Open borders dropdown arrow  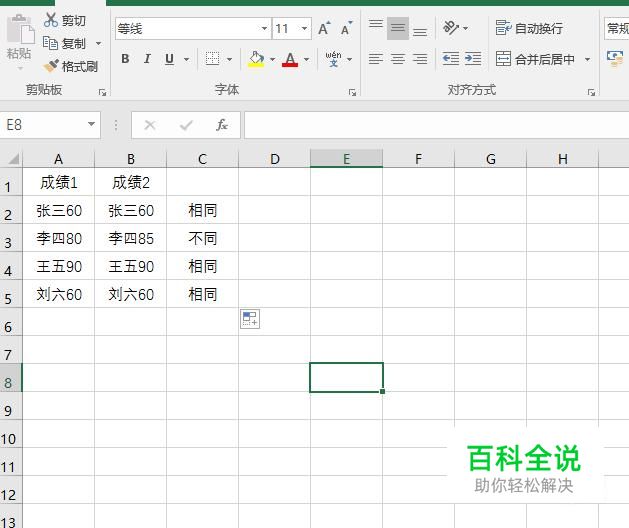[229, 59]
